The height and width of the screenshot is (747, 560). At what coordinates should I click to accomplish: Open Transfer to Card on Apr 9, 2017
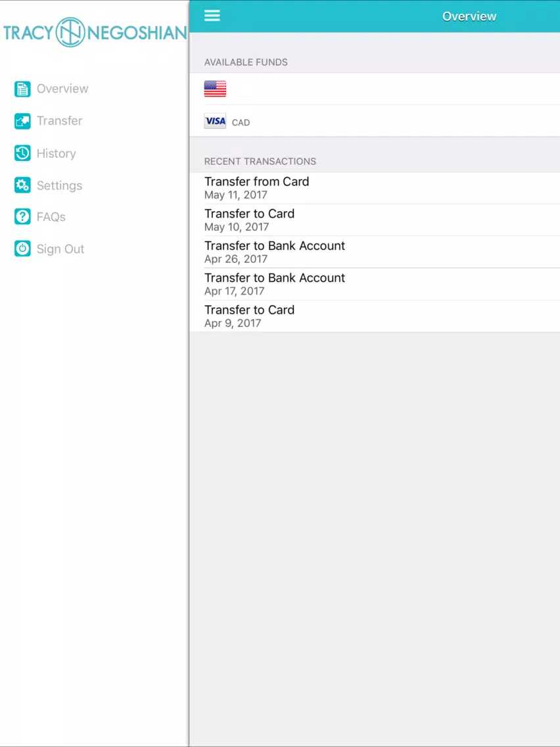click(x=375, y=316)
